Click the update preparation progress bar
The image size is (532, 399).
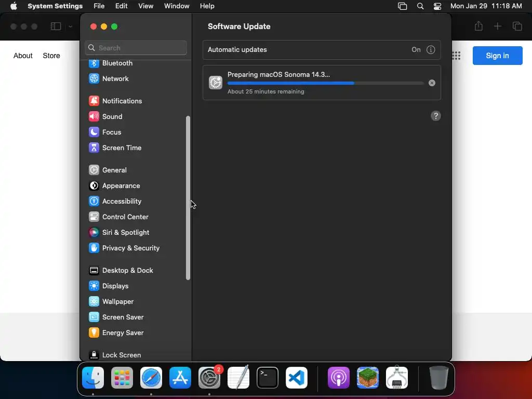[325, 84]
